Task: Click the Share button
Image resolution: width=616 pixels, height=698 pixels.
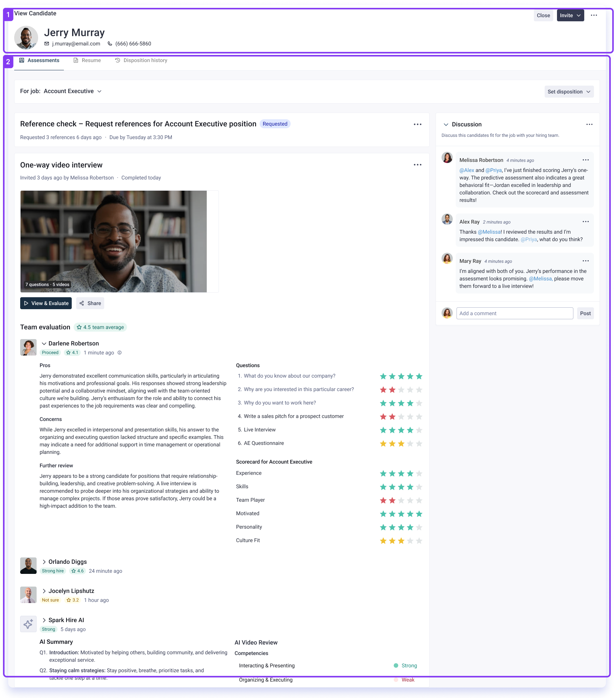Action: click(90, 303)
